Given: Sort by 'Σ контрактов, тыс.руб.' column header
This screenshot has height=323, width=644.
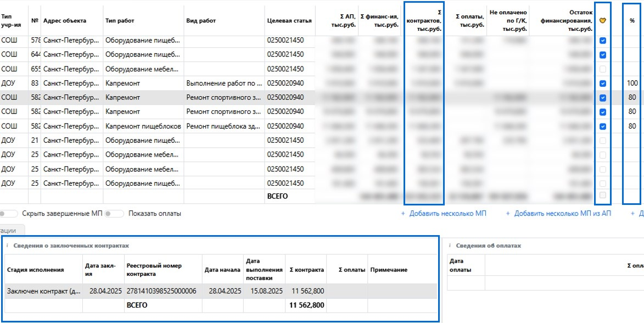Looking at the screenshot, I should pyautogui.click(x=424, y=21).
